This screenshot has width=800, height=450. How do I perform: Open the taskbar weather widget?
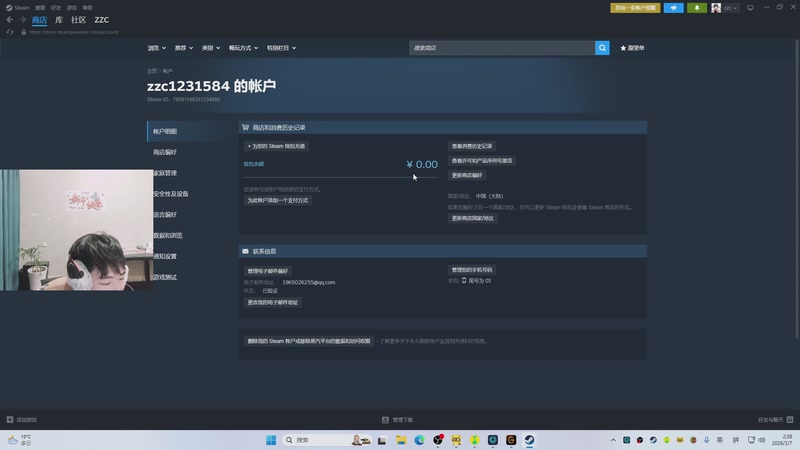point(20,440)
